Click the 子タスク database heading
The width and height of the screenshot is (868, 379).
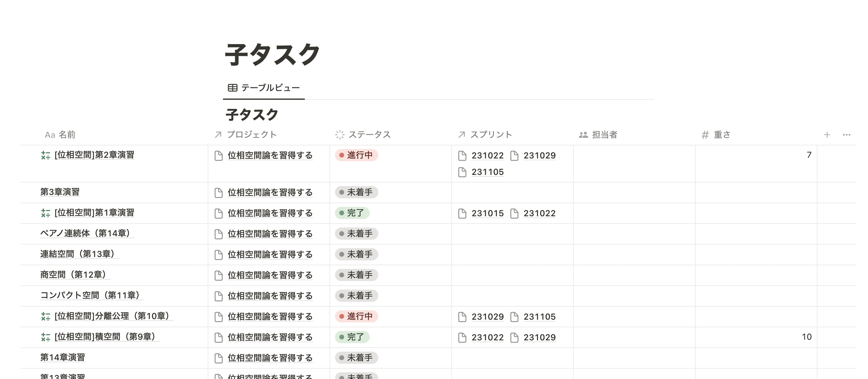(252, 115)
